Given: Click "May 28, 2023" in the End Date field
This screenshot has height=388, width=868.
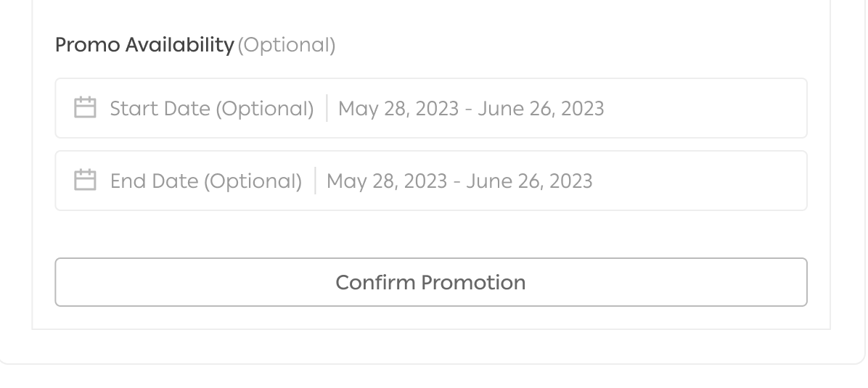Looking at the screenshot, I should [387, 181].
